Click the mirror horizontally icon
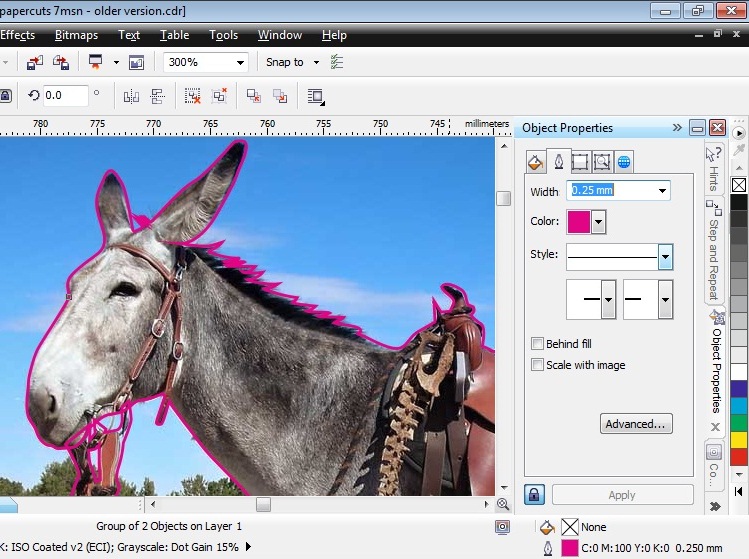 (x=131, y=96)
